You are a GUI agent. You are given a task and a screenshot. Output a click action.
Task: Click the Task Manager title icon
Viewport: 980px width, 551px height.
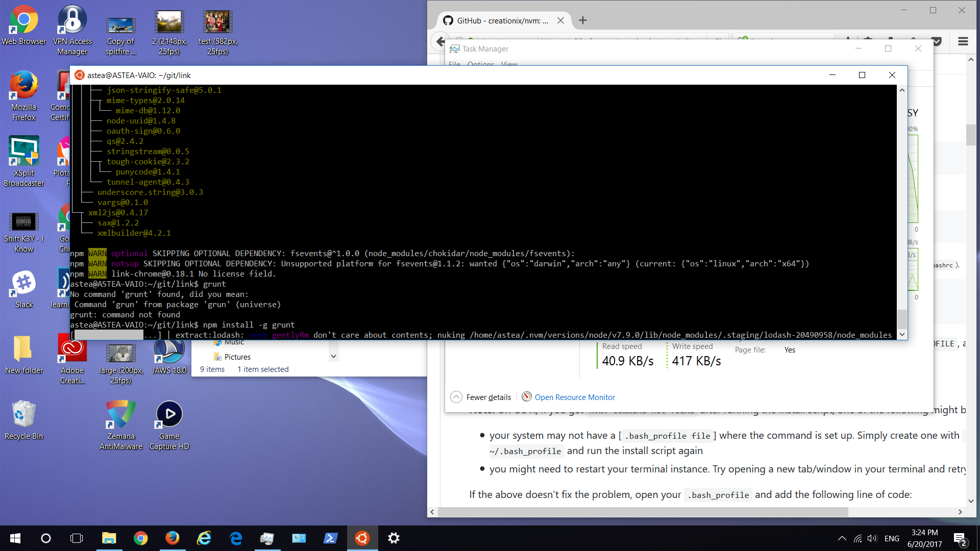pyautogui.click(x=454, y=48)
